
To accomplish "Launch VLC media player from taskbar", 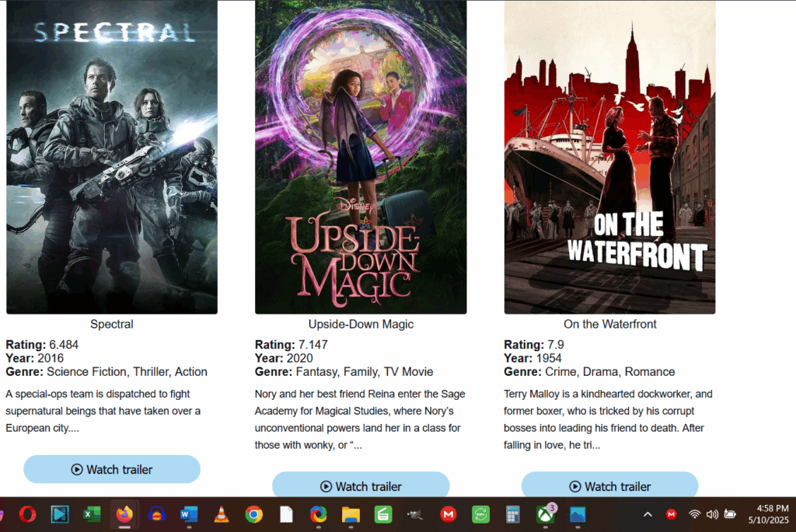I will [x=222, y=514].
